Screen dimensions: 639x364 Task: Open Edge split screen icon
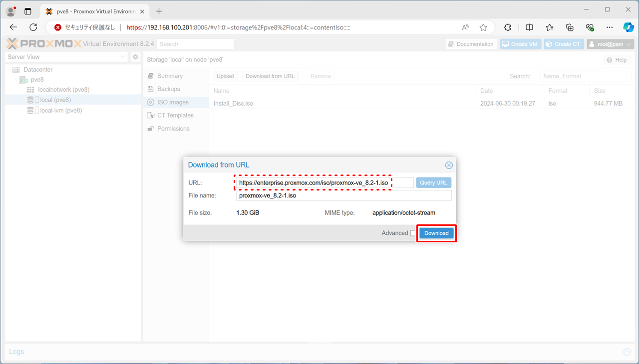coord(529,27)
